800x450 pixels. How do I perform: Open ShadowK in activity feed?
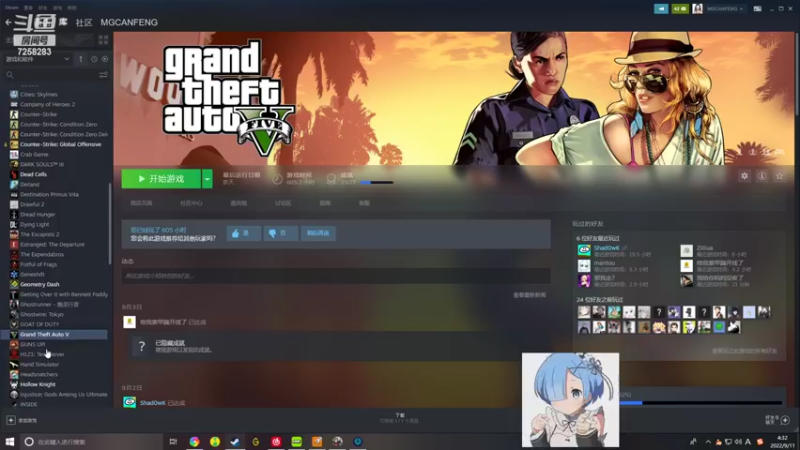(153, 403)
